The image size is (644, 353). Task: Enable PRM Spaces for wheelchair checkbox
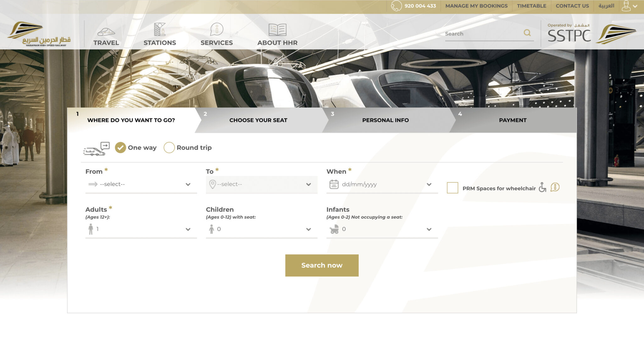click(x=452, y=188)
